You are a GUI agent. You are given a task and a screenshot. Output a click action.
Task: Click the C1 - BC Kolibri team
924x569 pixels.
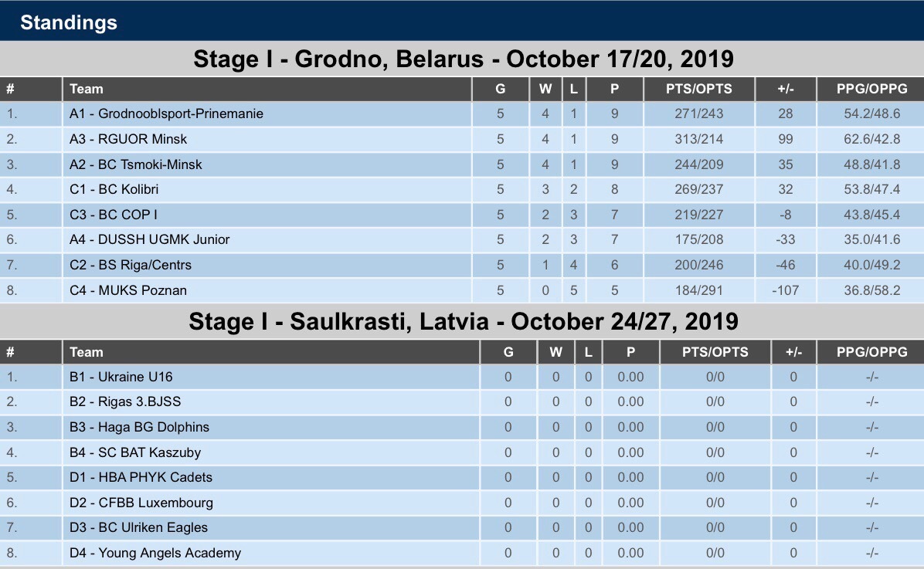point(114,189)
